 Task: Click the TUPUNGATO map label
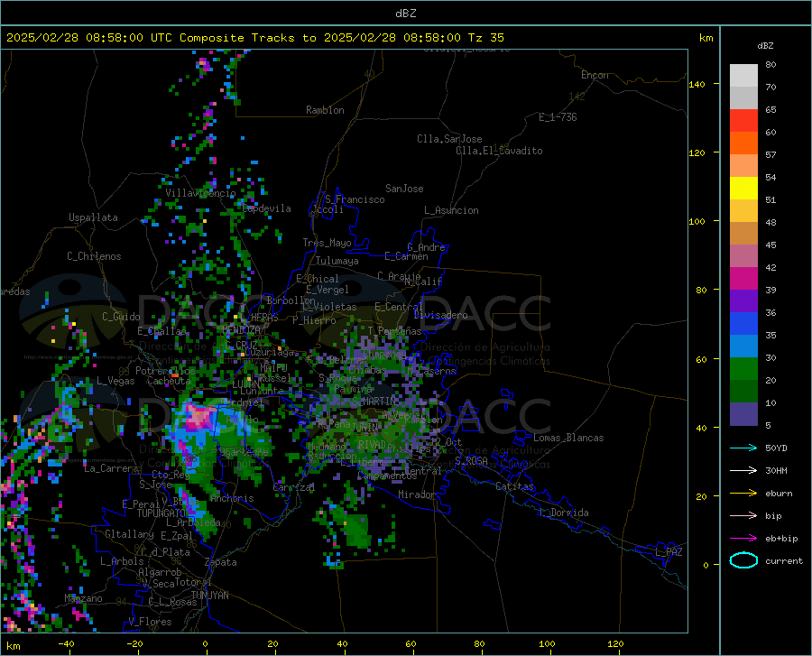(x=161, y=513)
